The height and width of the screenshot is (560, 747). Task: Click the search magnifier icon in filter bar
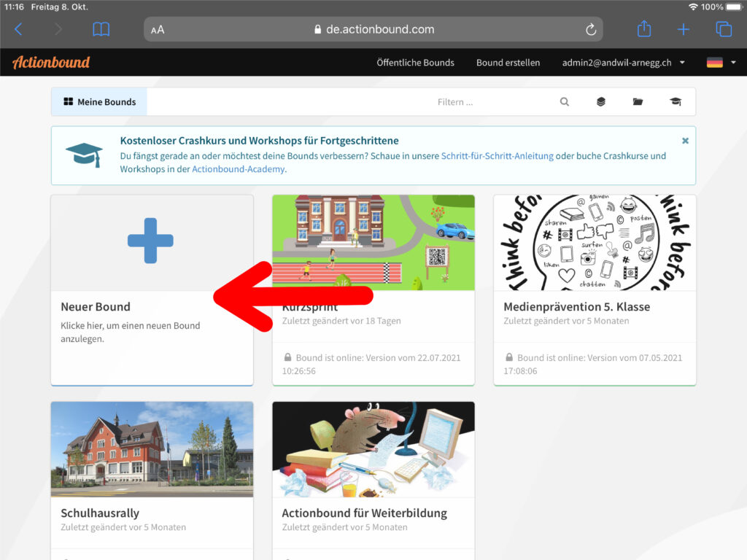564,102
